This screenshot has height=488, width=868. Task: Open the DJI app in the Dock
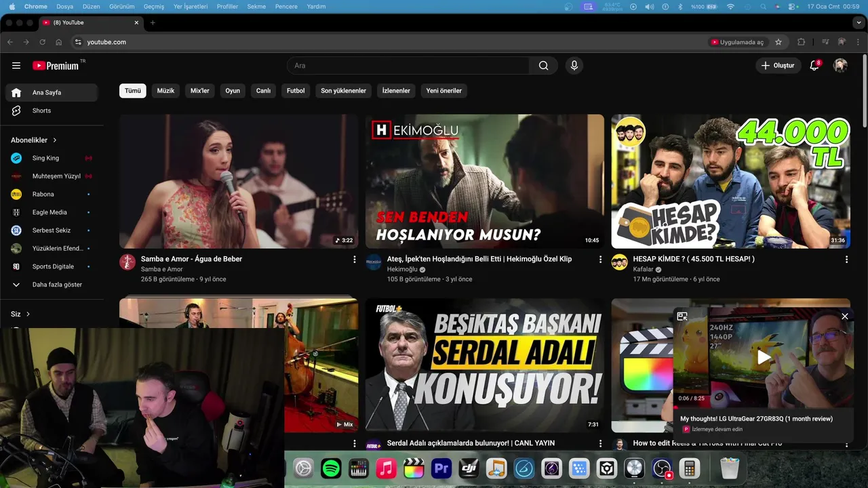point(469,468)
